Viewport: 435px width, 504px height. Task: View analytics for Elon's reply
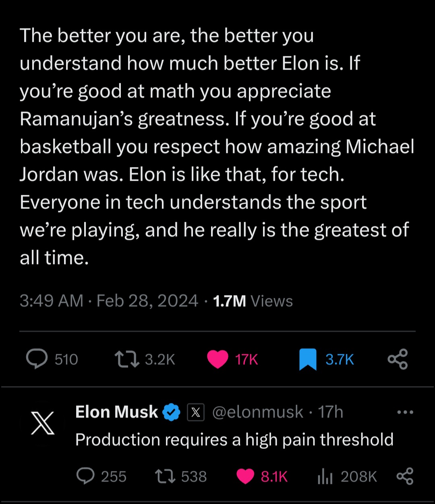[x=324, y=477]
